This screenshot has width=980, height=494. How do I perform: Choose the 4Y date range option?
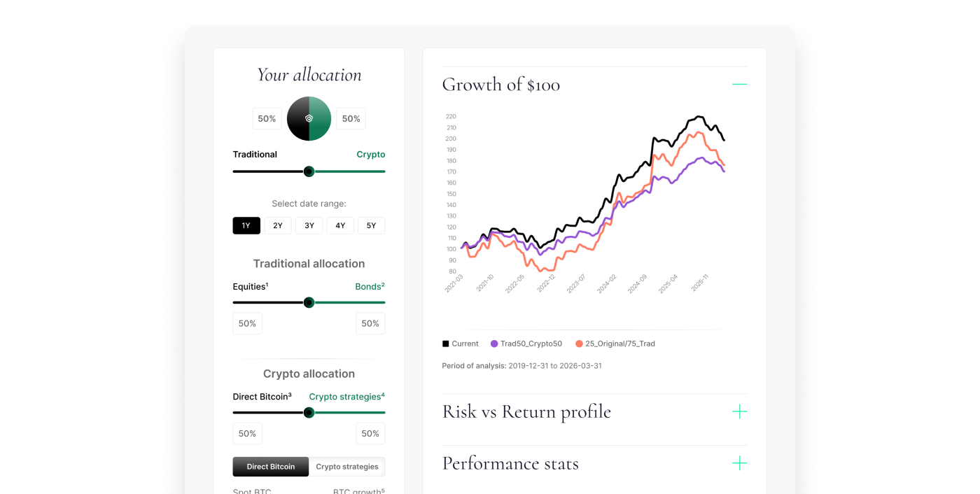click(x=340, y=225)
